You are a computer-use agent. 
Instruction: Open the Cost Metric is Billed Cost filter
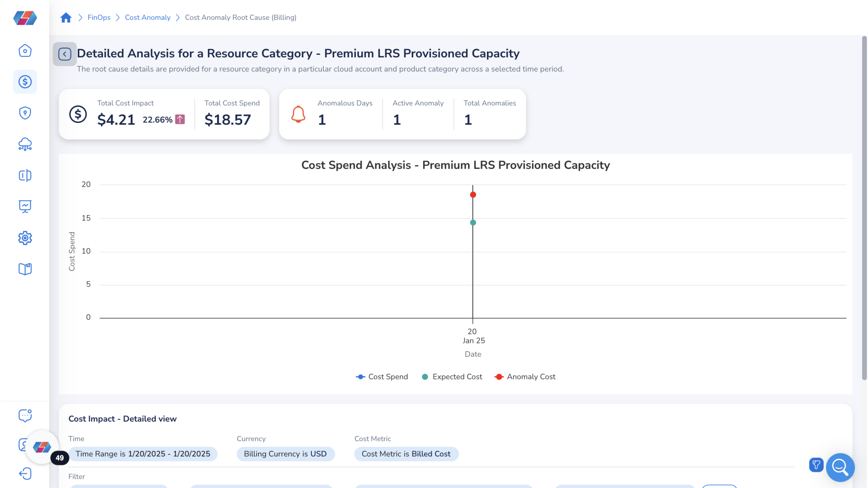tap(406, 454)
